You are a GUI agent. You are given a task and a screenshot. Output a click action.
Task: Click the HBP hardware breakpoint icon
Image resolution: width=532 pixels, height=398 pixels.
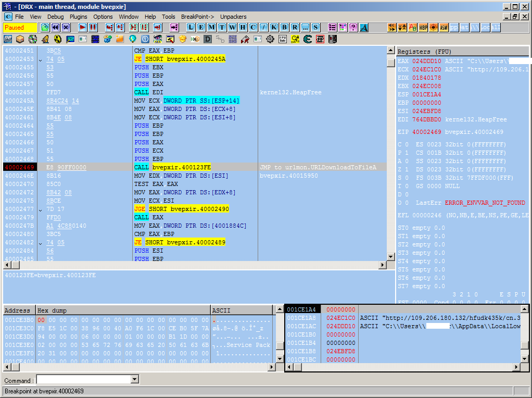click(423, 27)
